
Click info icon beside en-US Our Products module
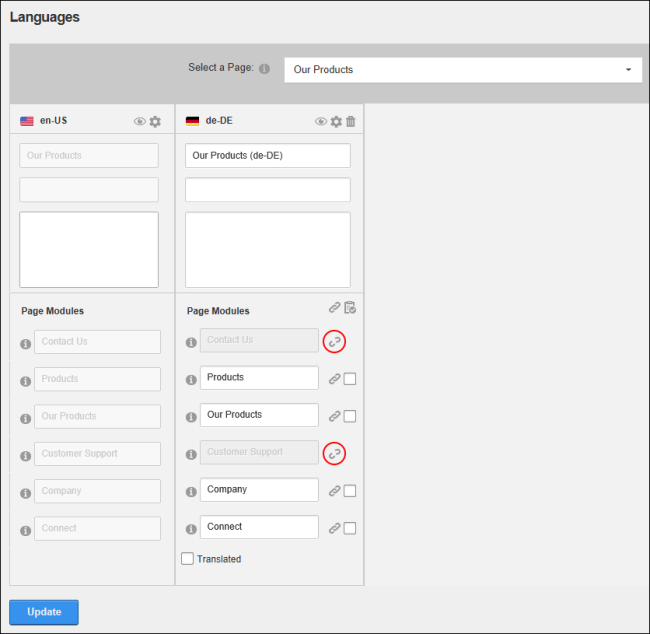(26, 418)
